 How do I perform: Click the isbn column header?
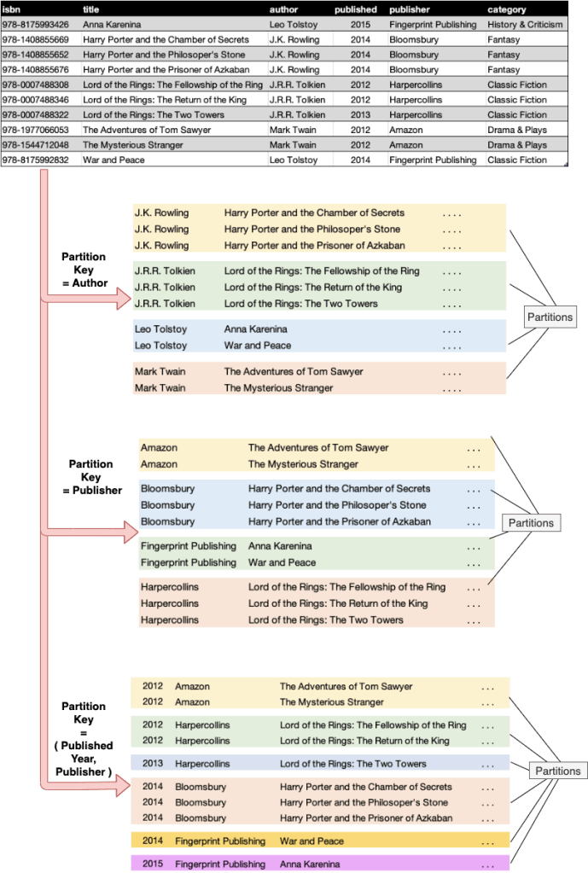(x=12, y=9)
